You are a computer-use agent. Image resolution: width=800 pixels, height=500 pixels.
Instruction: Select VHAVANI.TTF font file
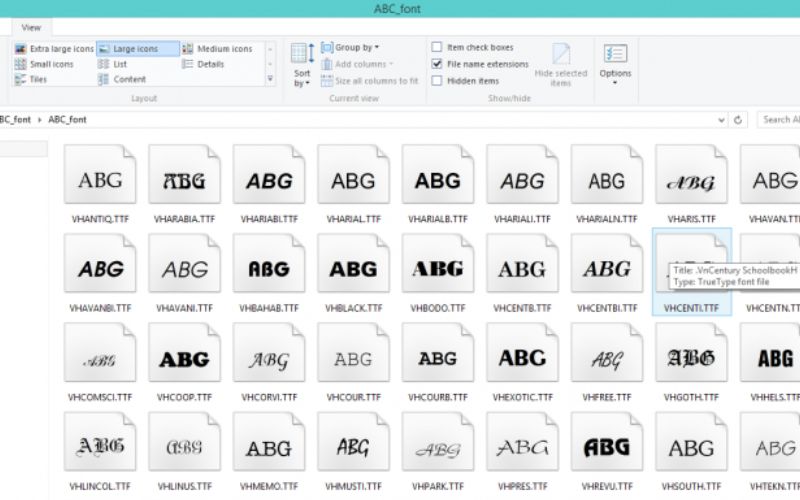tap(184, 273)
